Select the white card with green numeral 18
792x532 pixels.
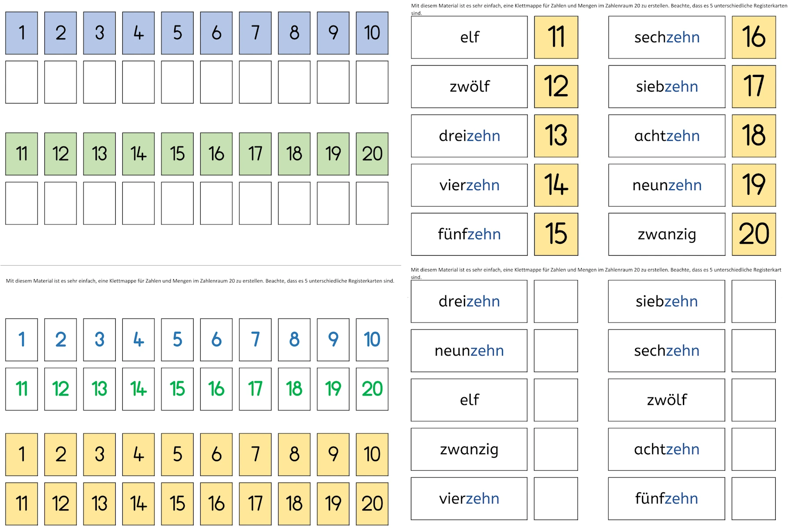tap(294, 389)
